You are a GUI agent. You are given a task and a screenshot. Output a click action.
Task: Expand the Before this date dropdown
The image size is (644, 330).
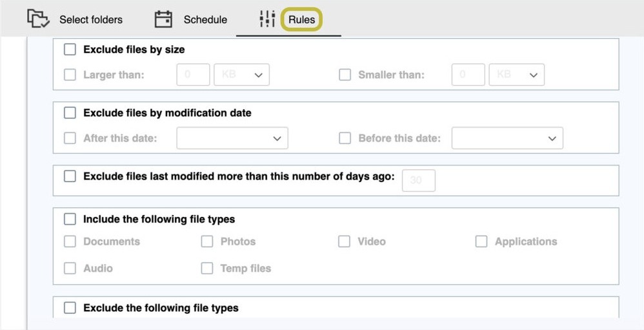coord(507,138)
